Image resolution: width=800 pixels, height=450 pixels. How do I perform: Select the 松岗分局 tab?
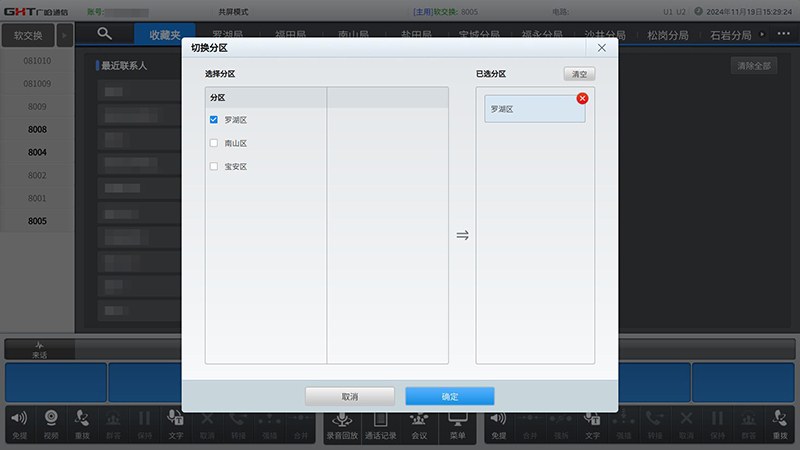pos(668,35)
